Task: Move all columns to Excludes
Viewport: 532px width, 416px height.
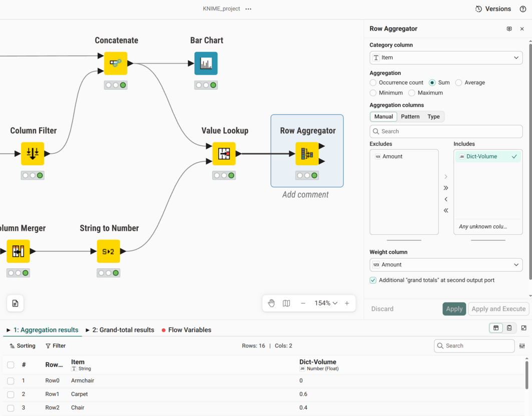Action: coord(446,210)
